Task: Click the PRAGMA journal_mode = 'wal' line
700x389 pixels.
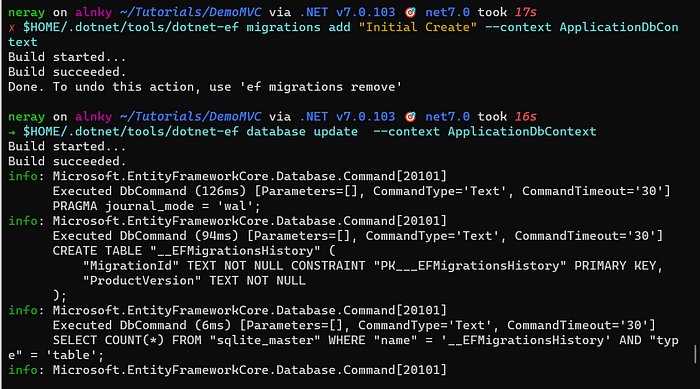Action: 156,206
